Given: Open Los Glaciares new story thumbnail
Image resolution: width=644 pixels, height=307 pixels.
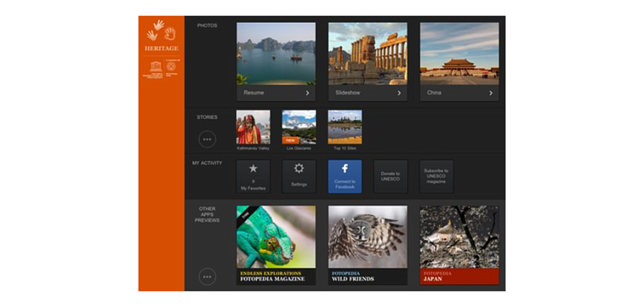Looking at the screenshot, I should pyautogui.click(x=299, y=127).
